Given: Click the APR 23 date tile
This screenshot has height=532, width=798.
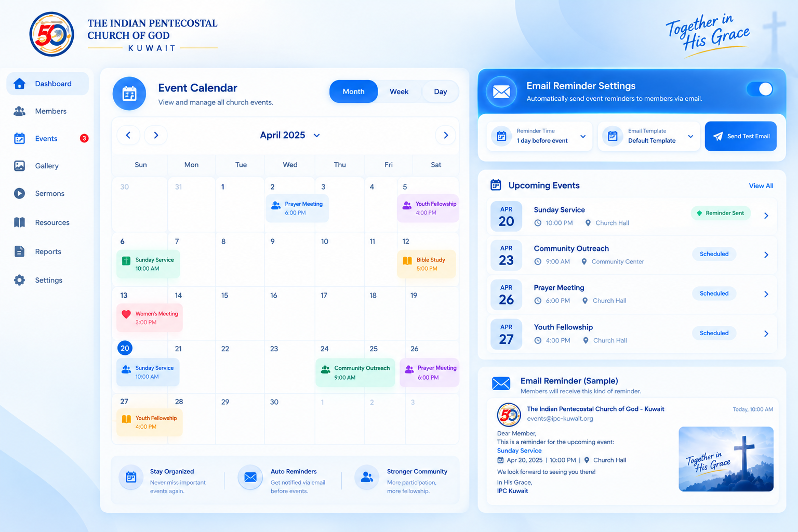Looking at the screenshot, I should click(507, 256).
